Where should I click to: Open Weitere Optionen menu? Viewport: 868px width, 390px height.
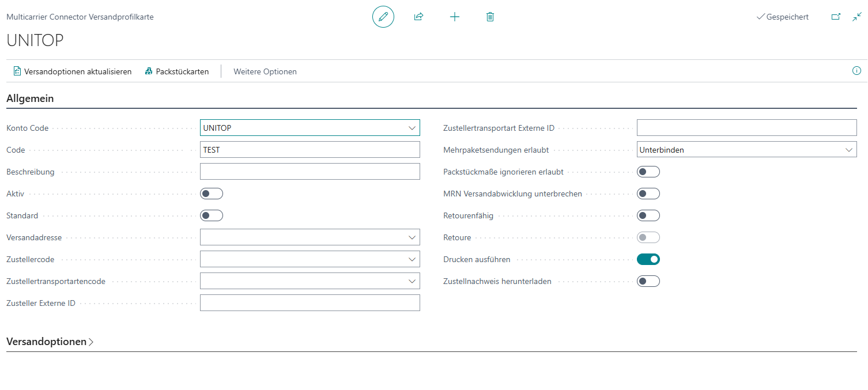(x=265, y=71)
